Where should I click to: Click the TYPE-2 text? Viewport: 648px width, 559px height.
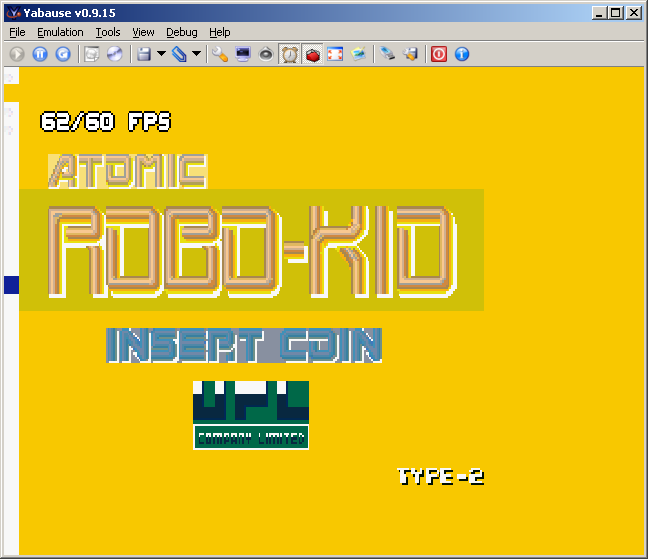click(441, 477)
